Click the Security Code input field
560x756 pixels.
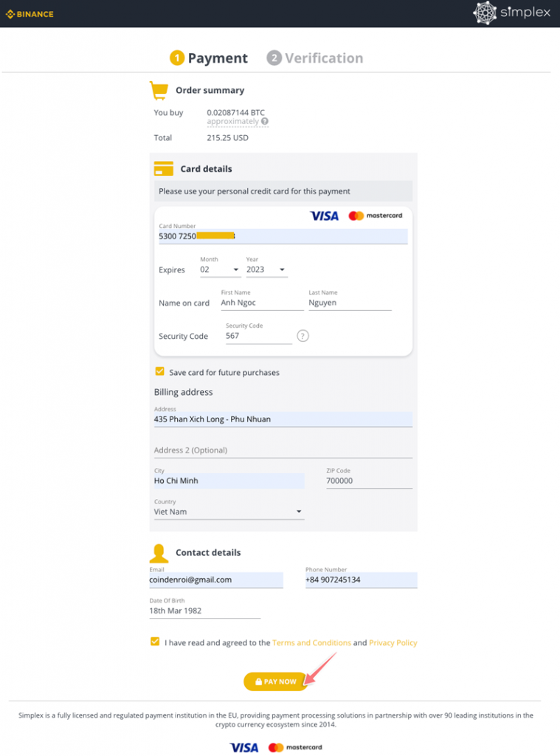(258, 336)
